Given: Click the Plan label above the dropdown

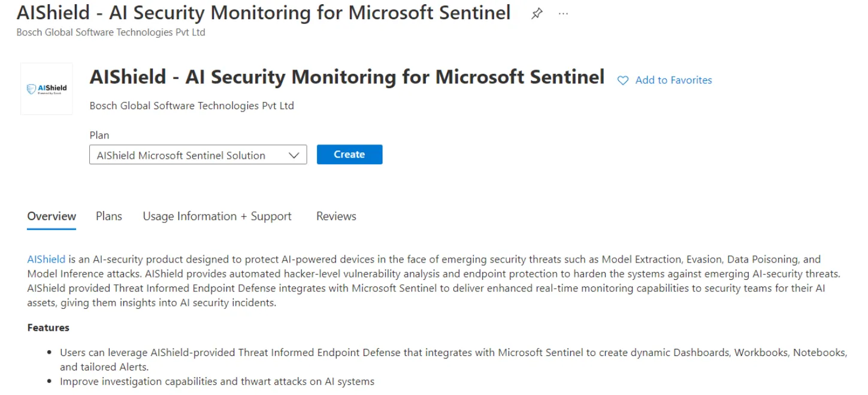Looking at the screenshot, I should pos(99,135).
